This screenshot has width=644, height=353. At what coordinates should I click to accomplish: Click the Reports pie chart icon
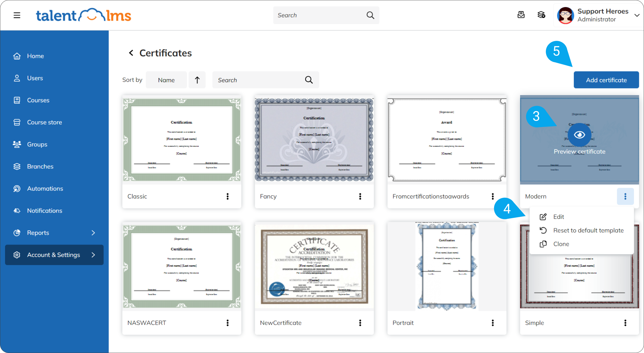tap(17, 233)
